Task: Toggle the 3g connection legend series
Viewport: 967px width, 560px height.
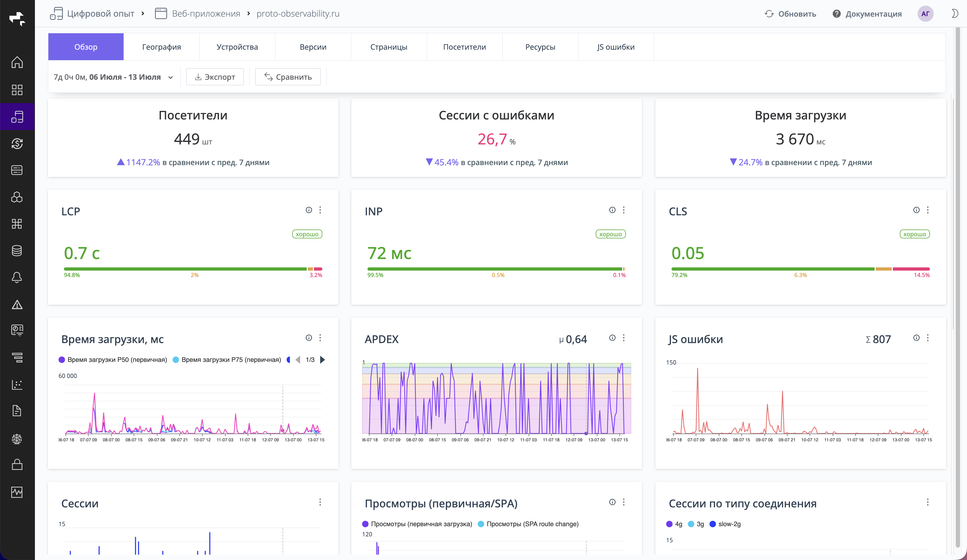Action: click(x=696, y=524)
